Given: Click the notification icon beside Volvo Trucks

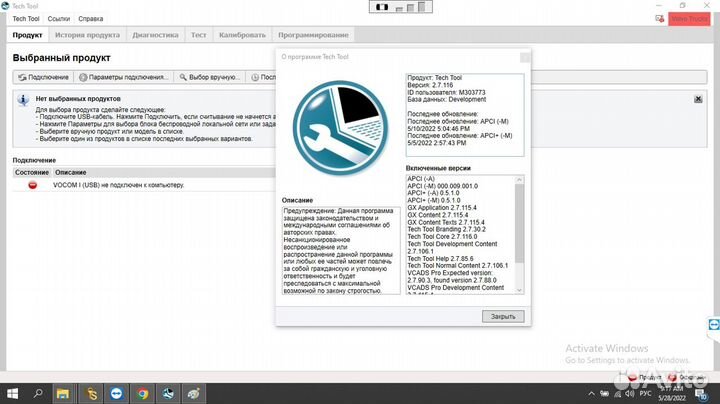Looking at the screenshot, I should pos(659,19).
